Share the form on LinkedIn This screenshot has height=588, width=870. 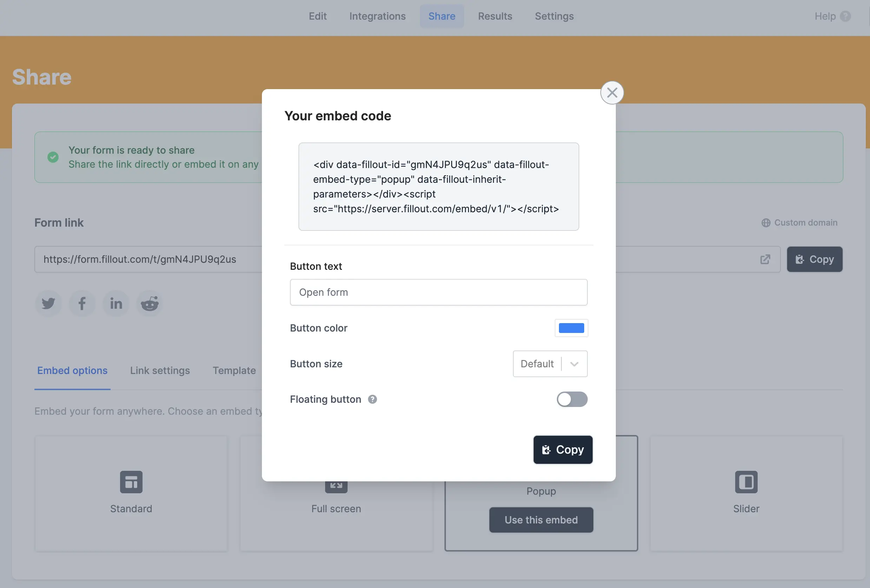(116, 303)
